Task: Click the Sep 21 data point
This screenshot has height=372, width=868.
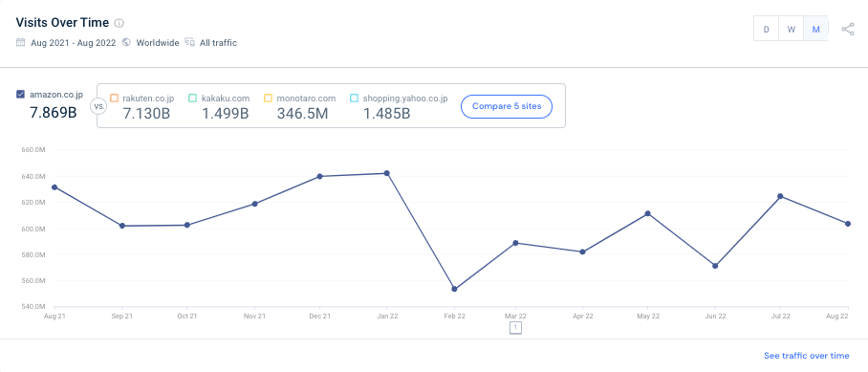Action: point(121,226)
